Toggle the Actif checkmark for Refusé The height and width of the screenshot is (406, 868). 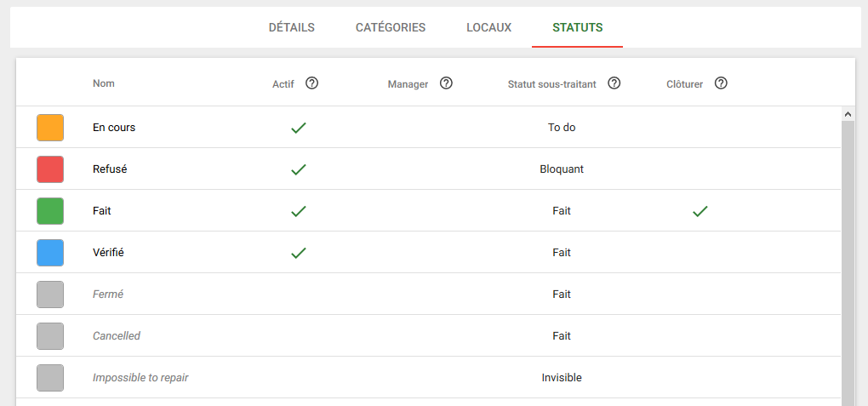299,169
